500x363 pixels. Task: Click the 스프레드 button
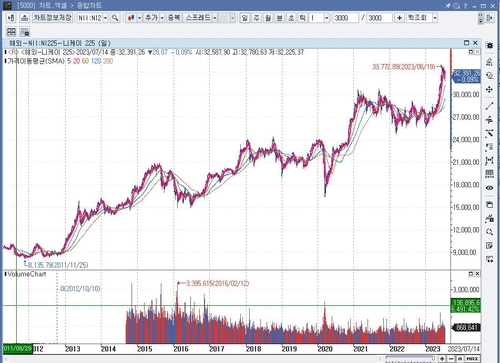(198, 18)
